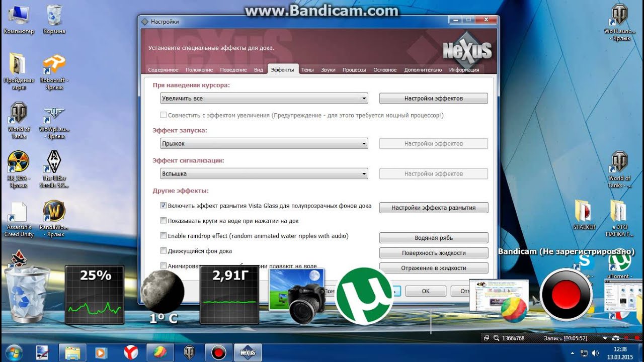644x362 pixels.
Task: Enable 'Показывать круги на воде' checkbox
Action: point(163,221)
